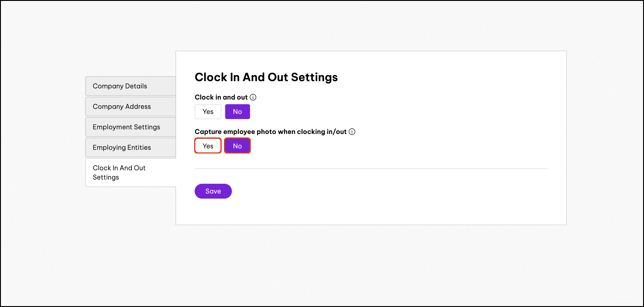Switch to the Company Address tab
This screenshot has width=644, height=307.
[x=131, y=107]
